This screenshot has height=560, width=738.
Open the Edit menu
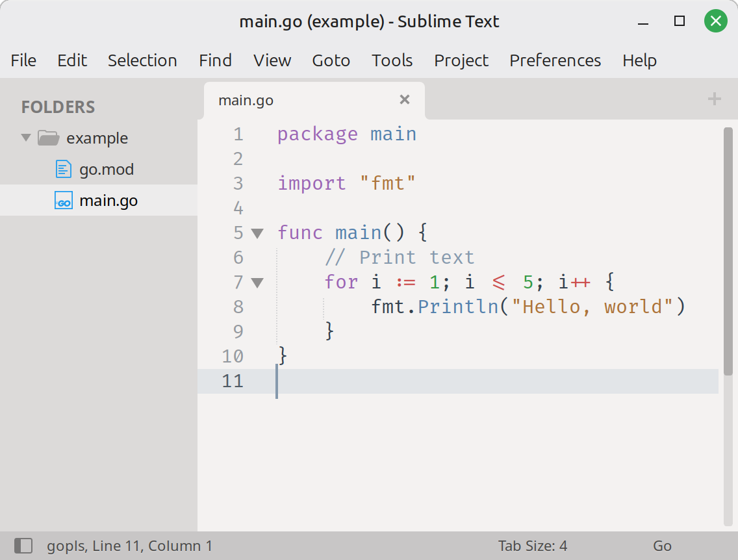[72, 60]
